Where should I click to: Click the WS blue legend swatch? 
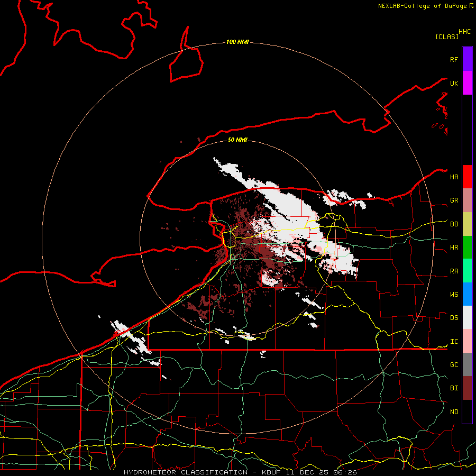point(467,294)
